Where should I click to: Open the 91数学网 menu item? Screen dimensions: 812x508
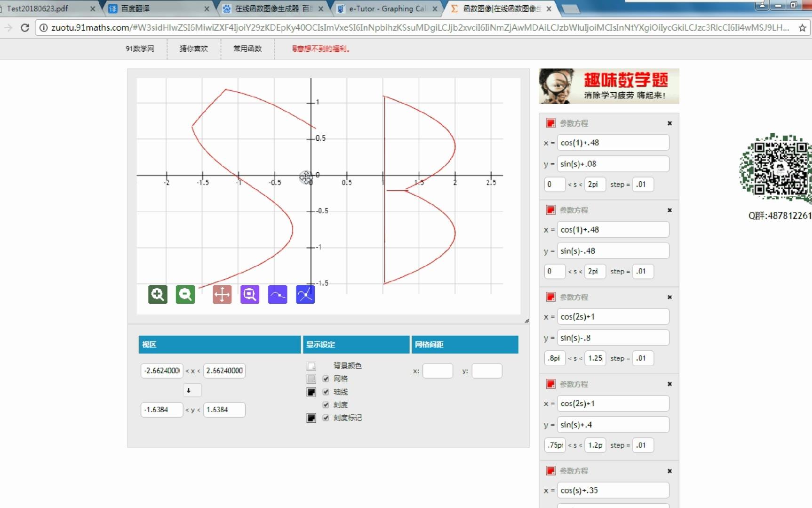click(x=140, y=48)
